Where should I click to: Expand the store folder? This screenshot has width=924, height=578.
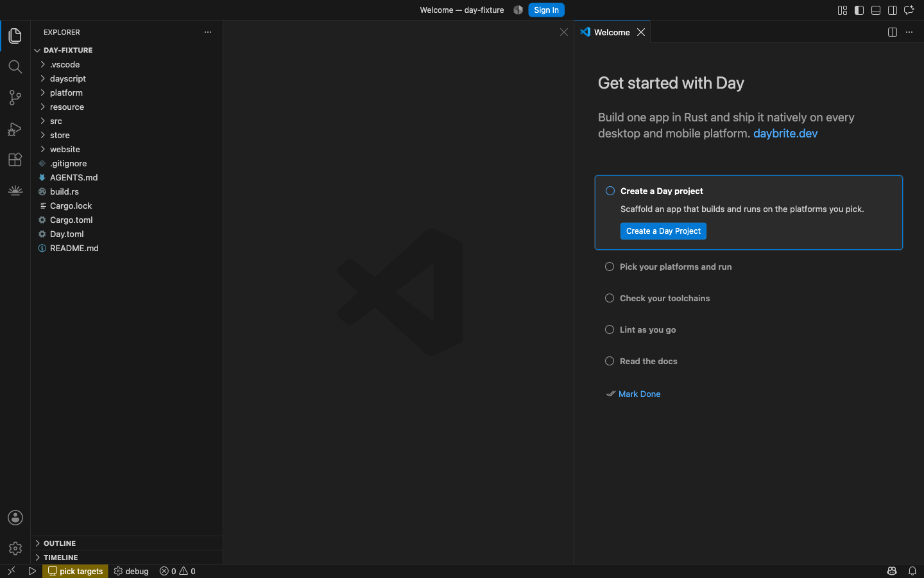[x=126, y=135]
